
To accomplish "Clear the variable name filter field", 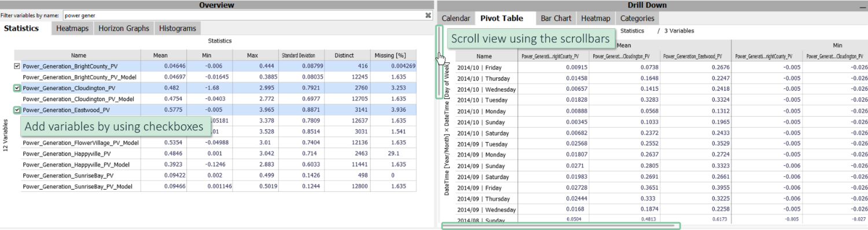I will 428,16.
